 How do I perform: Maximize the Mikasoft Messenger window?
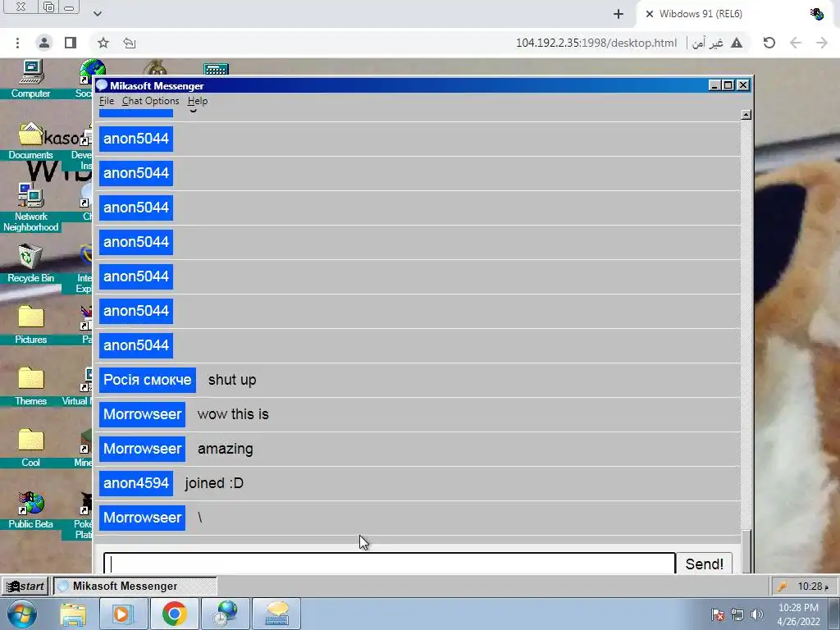(728, 85)
